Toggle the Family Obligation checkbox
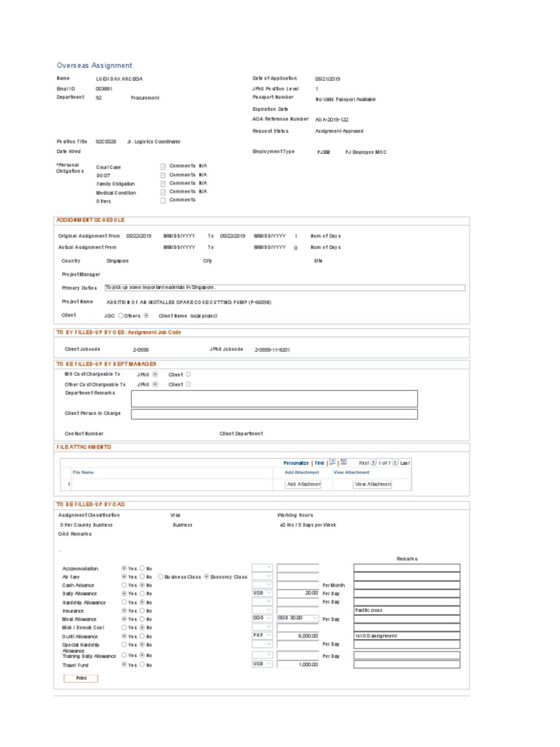The height and width of the screenshot is (747, 560). click(x=163, y=183)
